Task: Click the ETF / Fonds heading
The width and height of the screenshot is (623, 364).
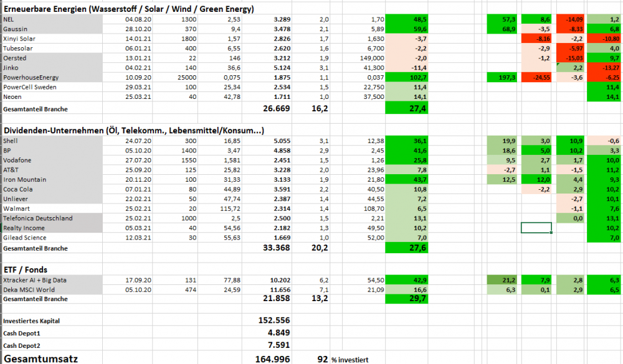Action: point(26,269)
